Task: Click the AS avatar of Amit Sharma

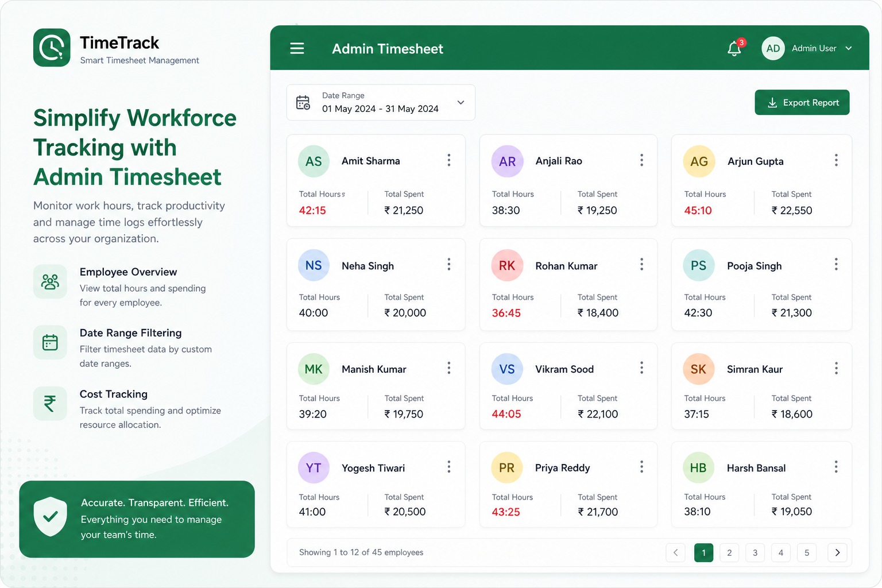Action: [314, 161]
